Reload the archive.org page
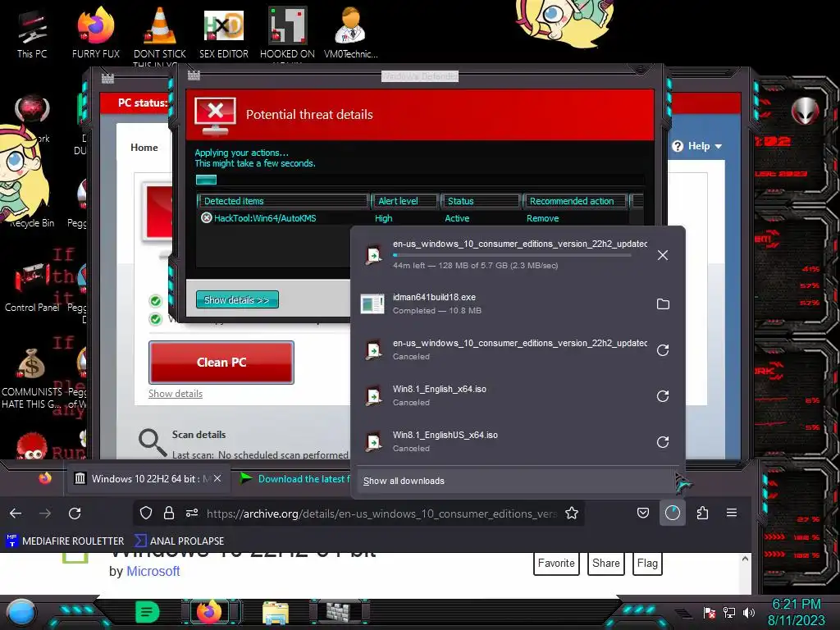The image size is (840, 630). point(75,514)
